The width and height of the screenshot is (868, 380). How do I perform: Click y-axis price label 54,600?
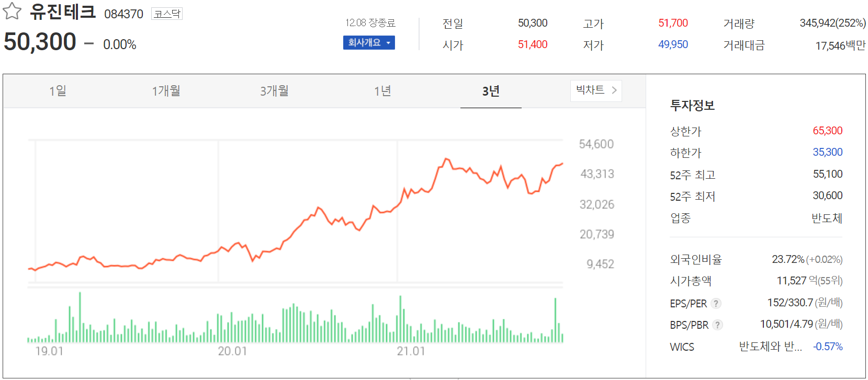click(596, 144)
